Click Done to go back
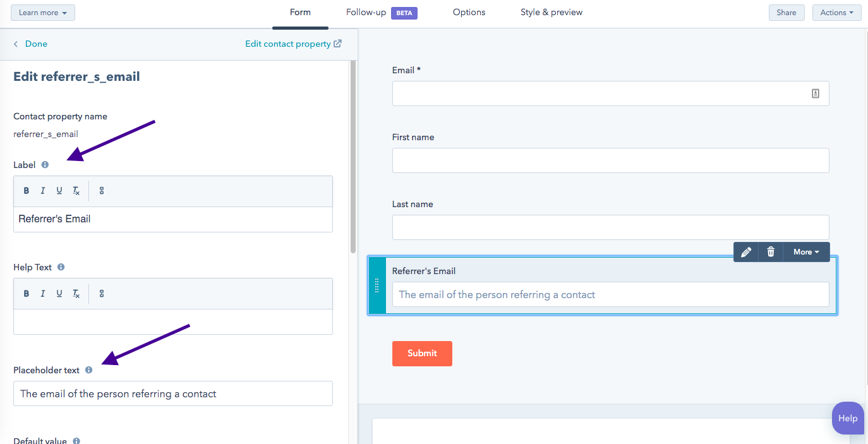This screenshot has height=444, width=868. [x=30, y=44]
